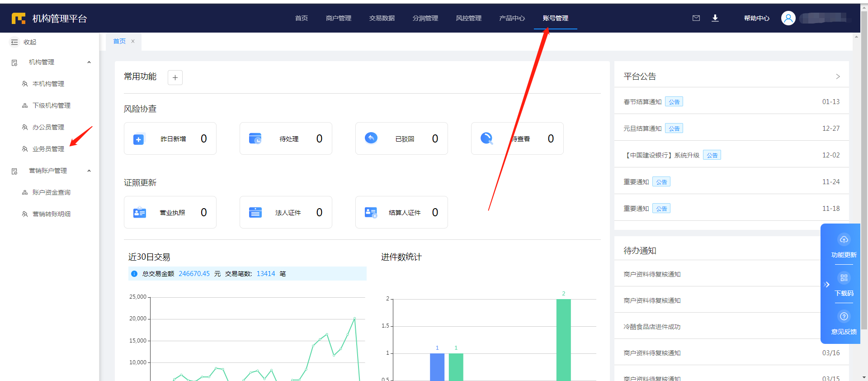The width and height of the screenshot is (868, 381).
Task: Select 业务员管理 in the sidebar
Action: 48,149
